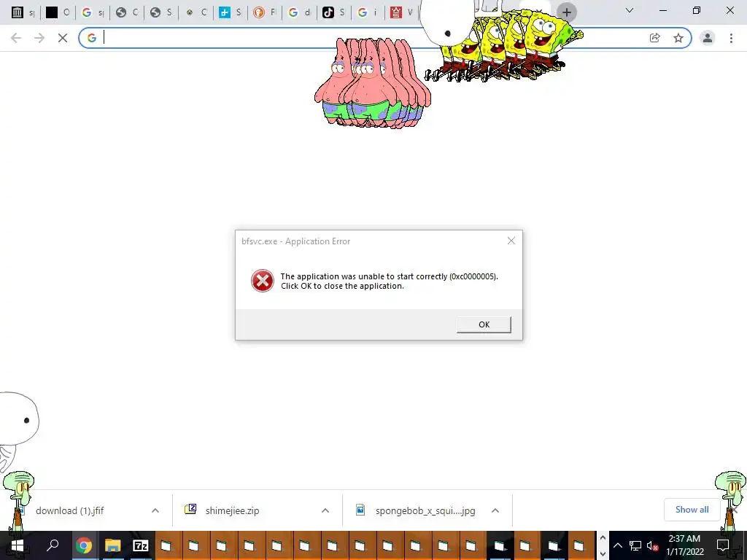This screenshot has height=560, width=747.
Task: Open the network status tray icon
Action: coord(635,545)
